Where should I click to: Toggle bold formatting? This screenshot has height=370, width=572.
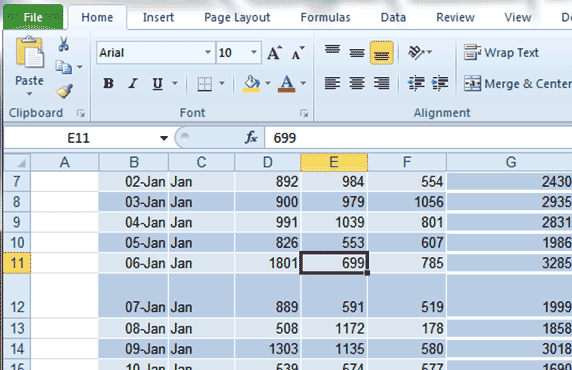(x=108, y=84)
